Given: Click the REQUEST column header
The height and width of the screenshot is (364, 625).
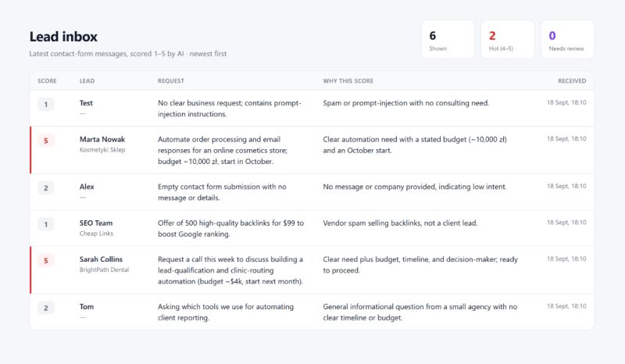Looking at the screenshot, I should pyautogui.click(x=171, y=80).
